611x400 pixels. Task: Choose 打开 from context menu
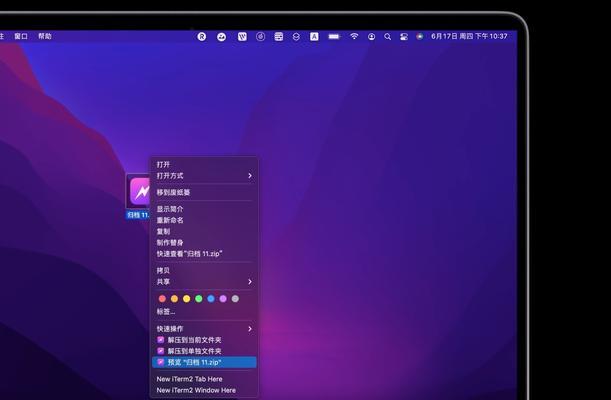click(x=204, y=164)
